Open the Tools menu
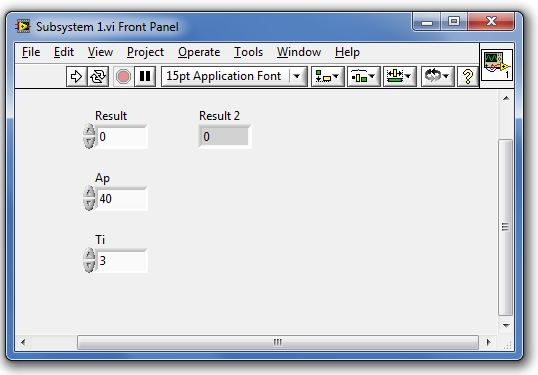538x375 pixels. point(248,52)
